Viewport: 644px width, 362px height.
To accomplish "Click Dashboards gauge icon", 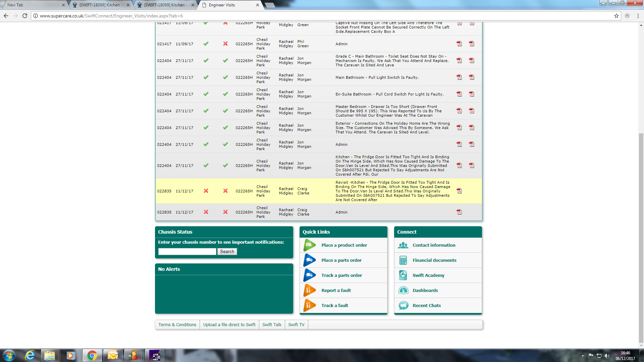I will (403, 290).
